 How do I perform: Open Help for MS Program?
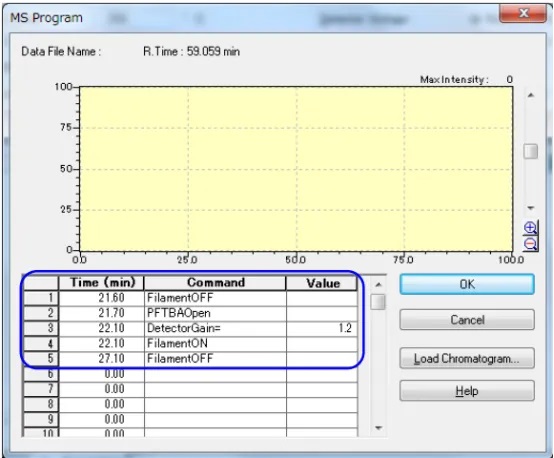pos(467,391)
